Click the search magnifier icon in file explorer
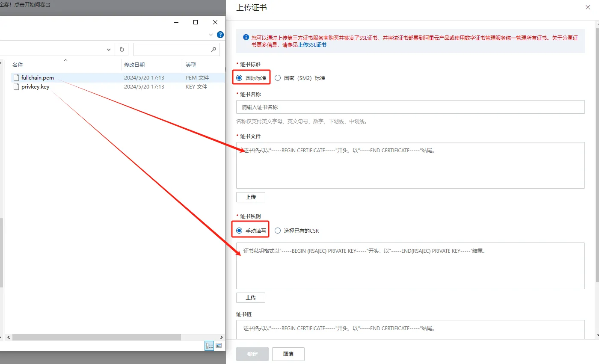This screenshot has height=364, width=599. [214, 50]
